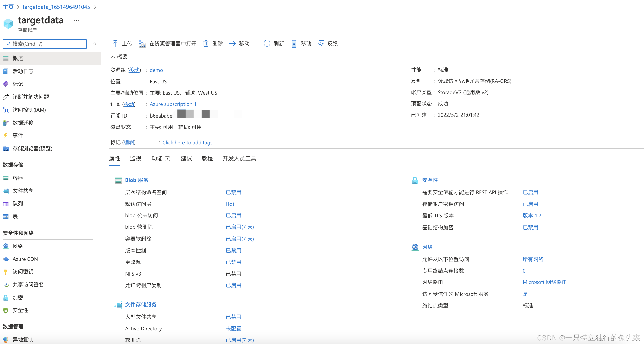Switch to the 功能 (7) tab
Screen dimensions: 644x344
coord(161,159)
